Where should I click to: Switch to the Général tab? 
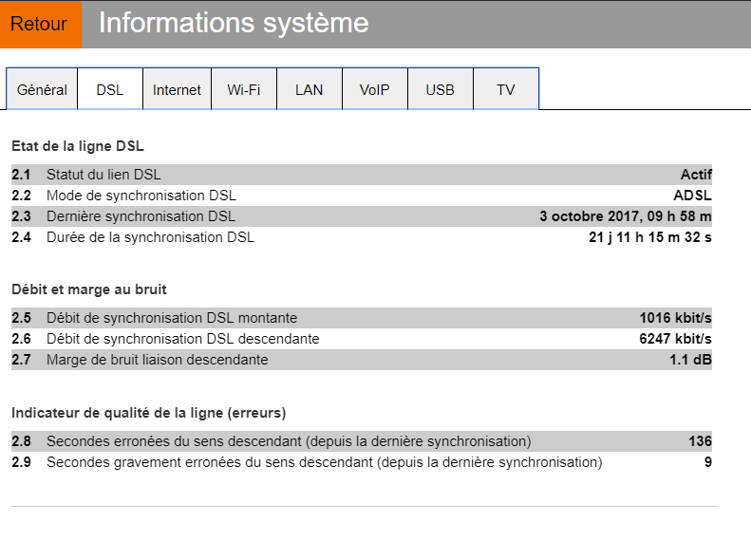pos(42,89)
